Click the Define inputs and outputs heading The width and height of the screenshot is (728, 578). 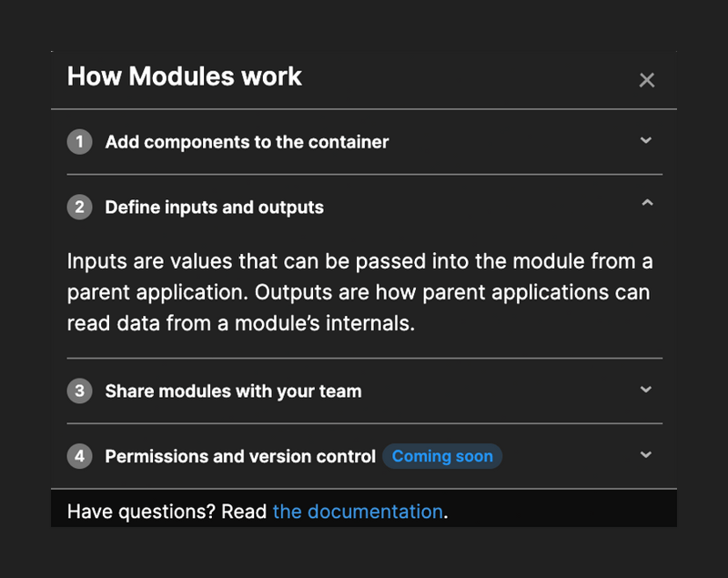[x=215, y=207]
